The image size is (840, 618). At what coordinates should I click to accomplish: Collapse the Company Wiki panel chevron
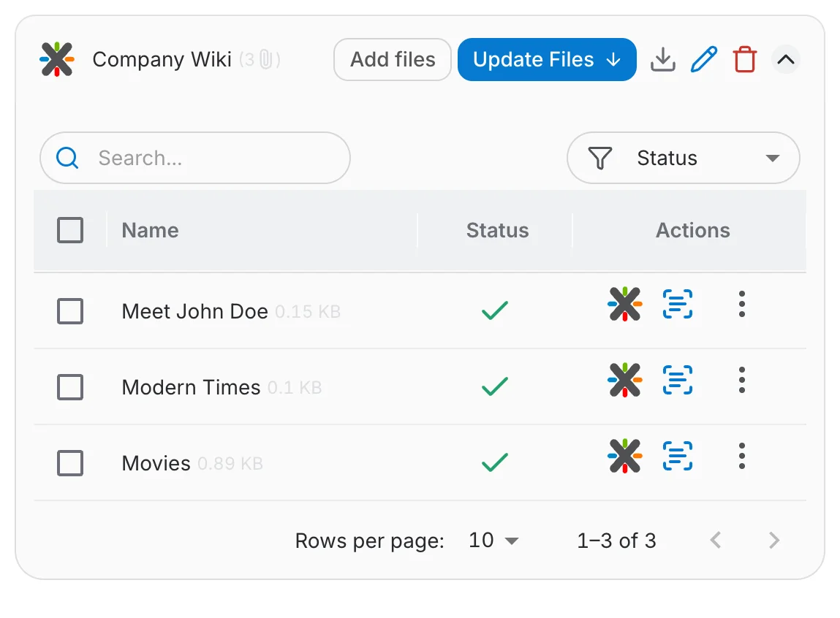[785, 59]
